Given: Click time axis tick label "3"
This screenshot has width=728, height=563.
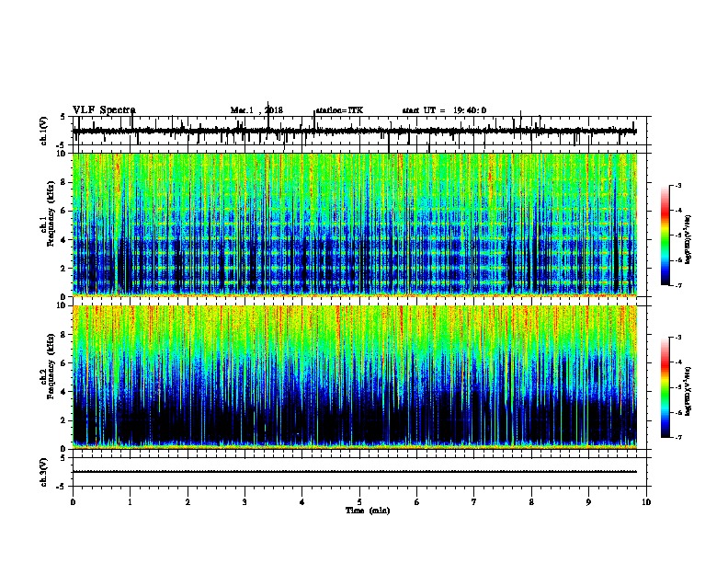Looking at the screenshot, I should click(x=245, y=502).
